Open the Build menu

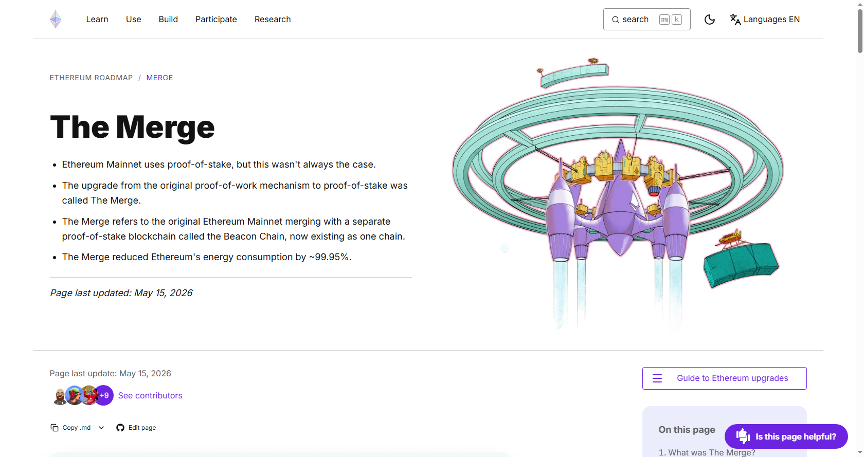click(168, 19)
